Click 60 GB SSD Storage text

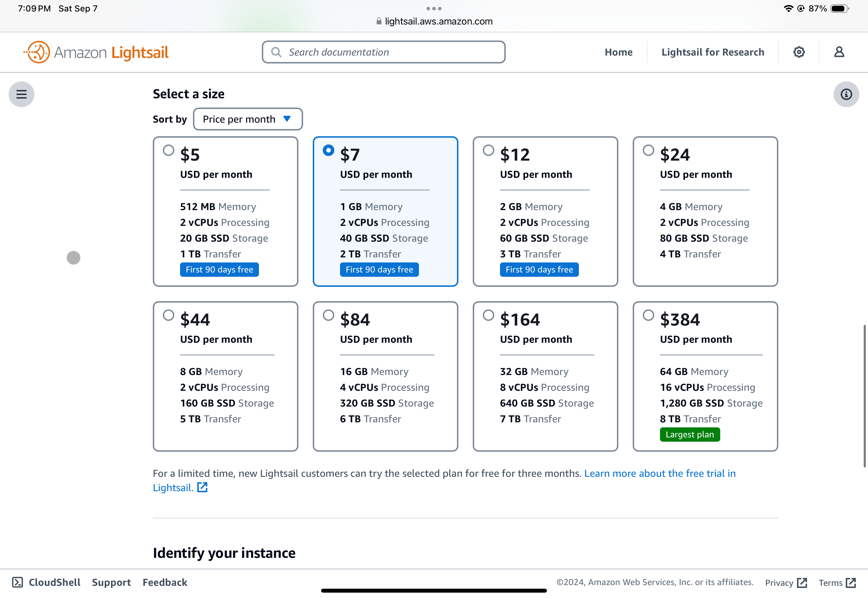click(x=544, y=238)
